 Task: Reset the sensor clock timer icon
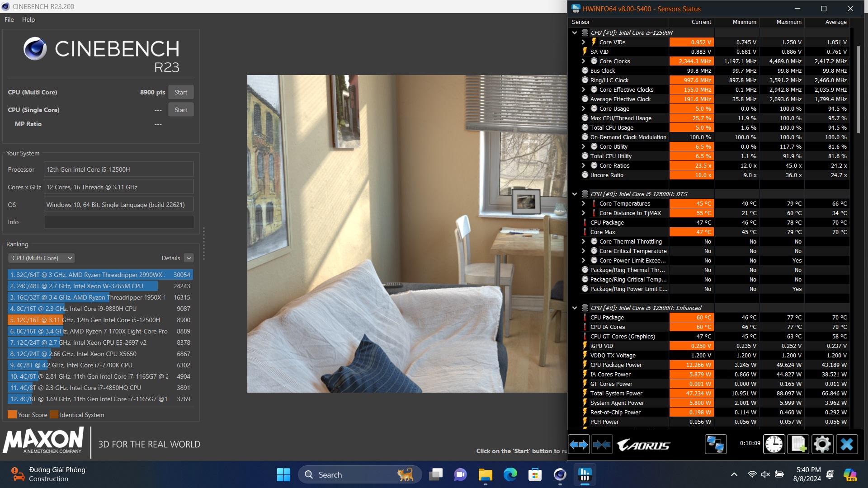click(774, 445)
